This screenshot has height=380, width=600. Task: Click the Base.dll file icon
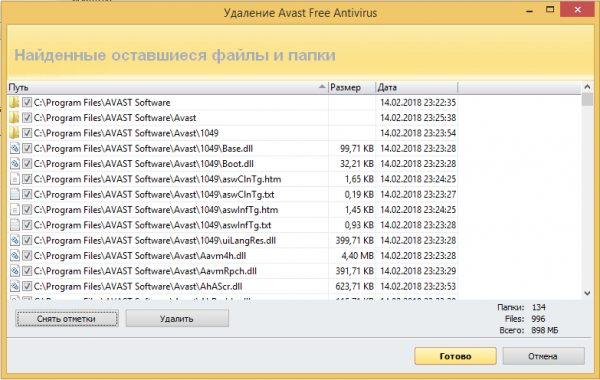(15, 148)
